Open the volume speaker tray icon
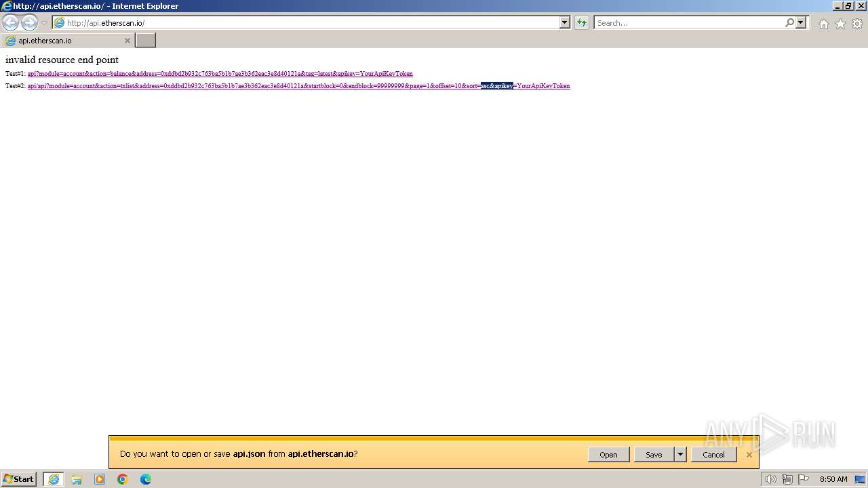The width and height of the screenshot is (868, 488). point(770,479)
